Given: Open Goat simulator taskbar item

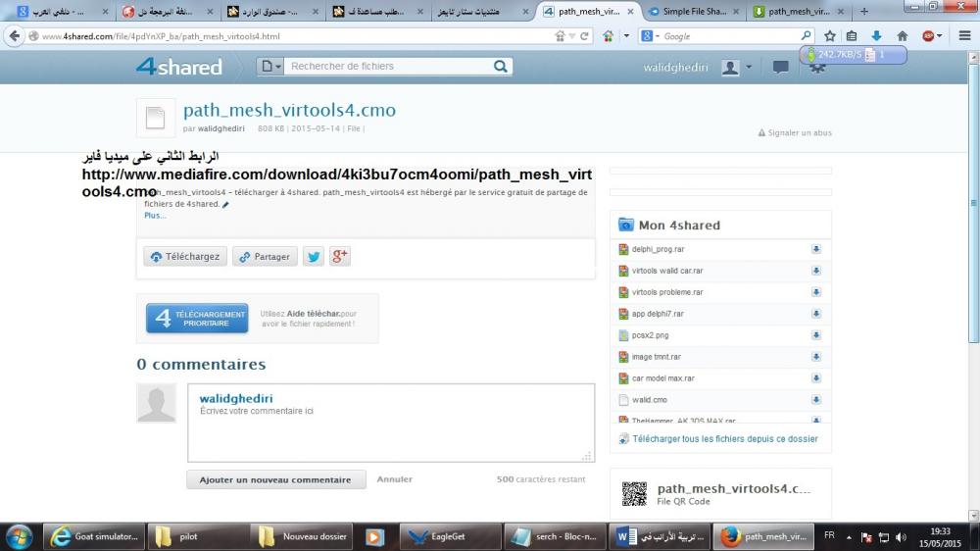Looking at the screenshot, I should (x=94, y=536).
